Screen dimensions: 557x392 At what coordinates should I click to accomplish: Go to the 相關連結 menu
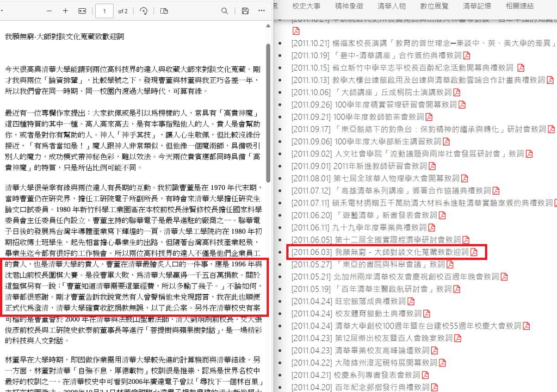[x=519, y=6]
